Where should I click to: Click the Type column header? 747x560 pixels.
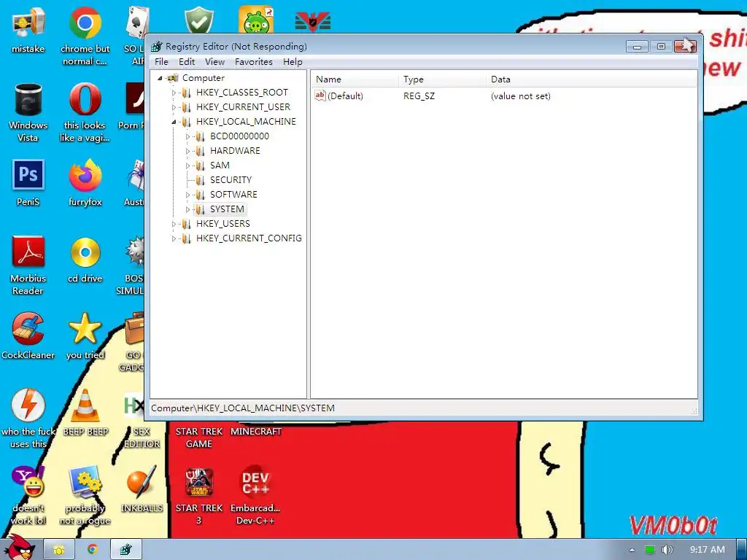point(443,79)
